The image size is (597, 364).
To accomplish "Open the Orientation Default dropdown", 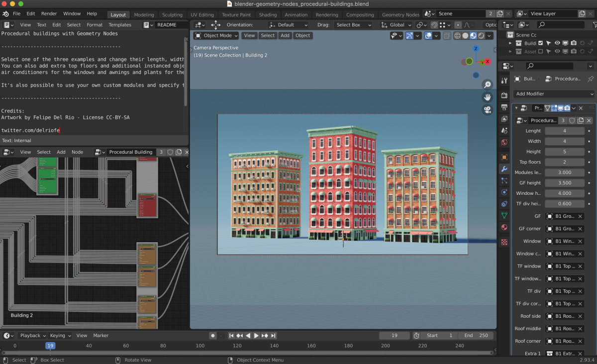I will point(289,25).
